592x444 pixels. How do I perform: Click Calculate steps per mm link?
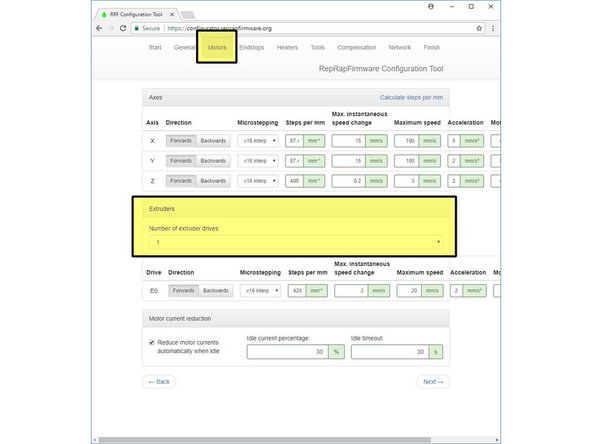(412, 97)
